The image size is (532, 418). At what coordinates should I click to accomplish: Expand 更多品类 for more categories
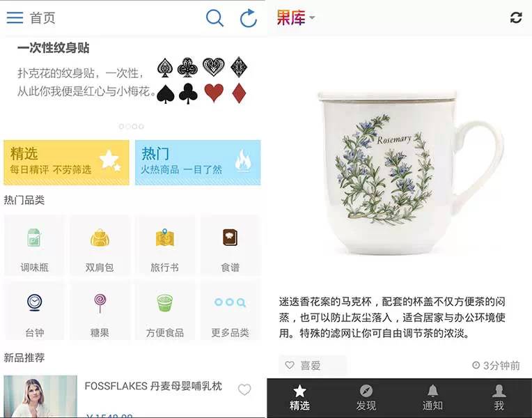tap(230, 310)
